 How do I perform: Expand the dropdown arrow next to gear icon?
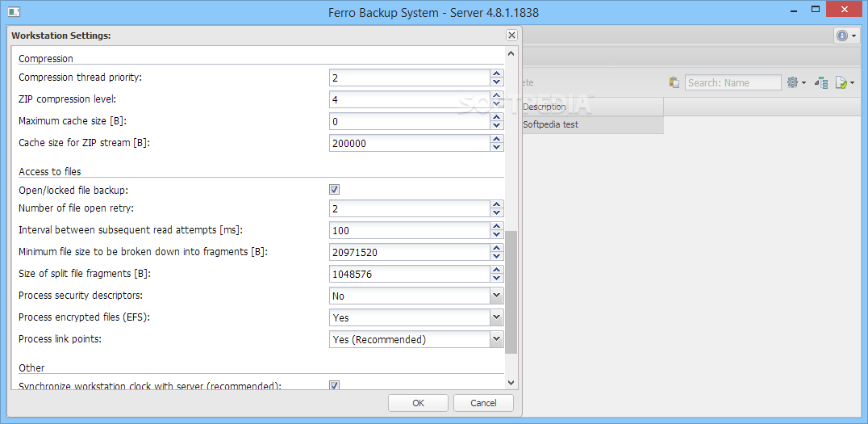(x=803, y=83)
